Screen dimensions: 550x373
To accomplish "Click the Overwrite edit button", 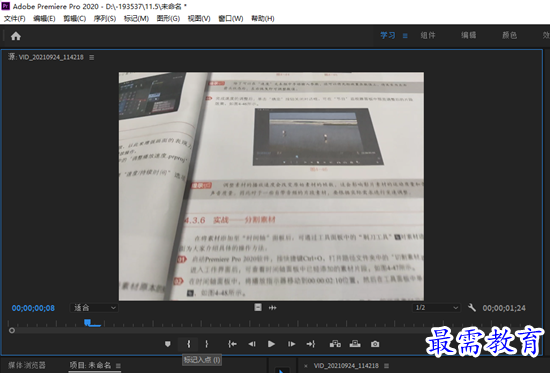I will (355, 344).
